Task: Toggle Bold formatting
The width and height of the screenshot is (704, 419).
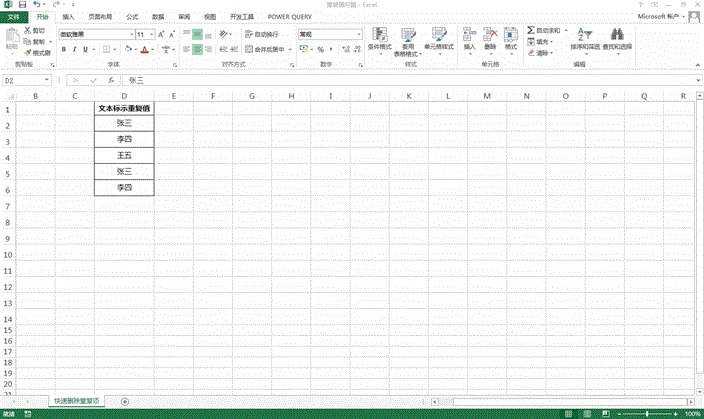Action: pyautogui.click(x=63, y=49)
